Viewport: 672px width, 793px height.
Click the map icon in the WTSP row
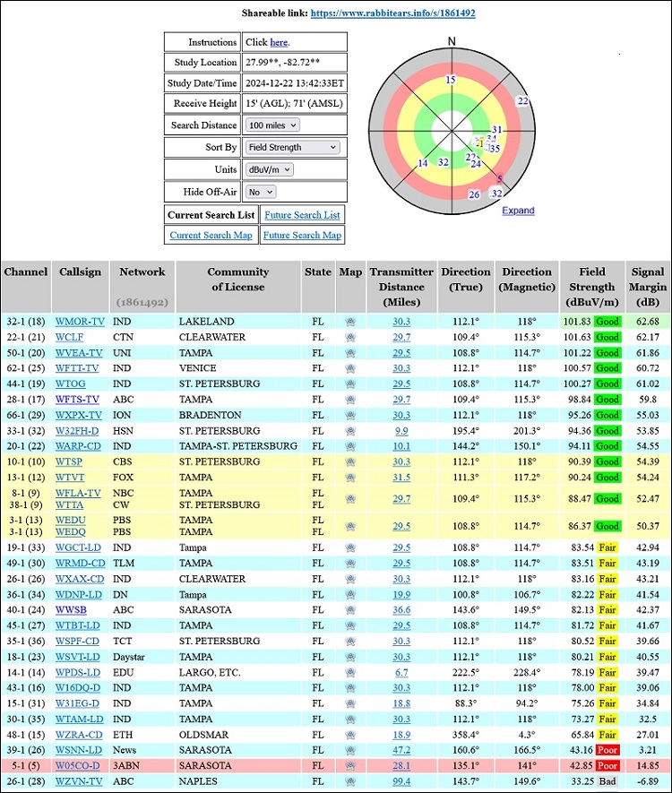tap(349, 461)
